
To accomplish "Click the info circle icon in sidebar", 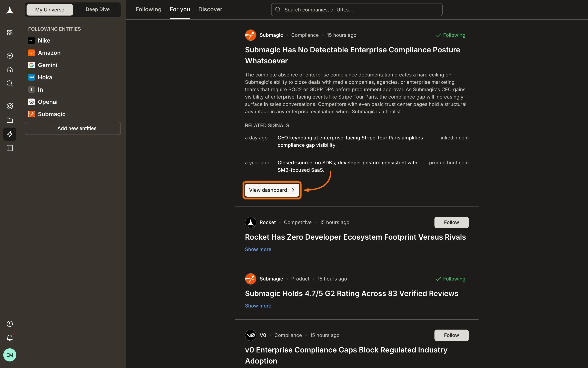I will pos(10,324).
